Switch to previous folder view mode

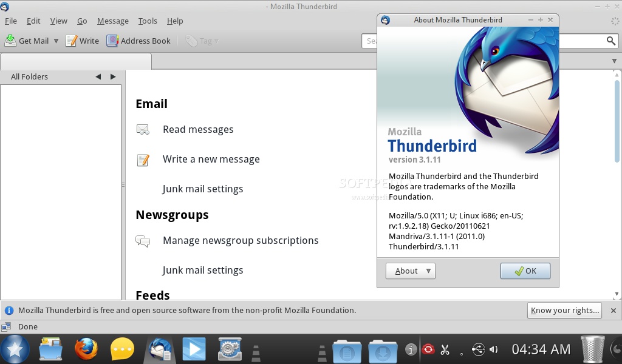coord(98,77)
